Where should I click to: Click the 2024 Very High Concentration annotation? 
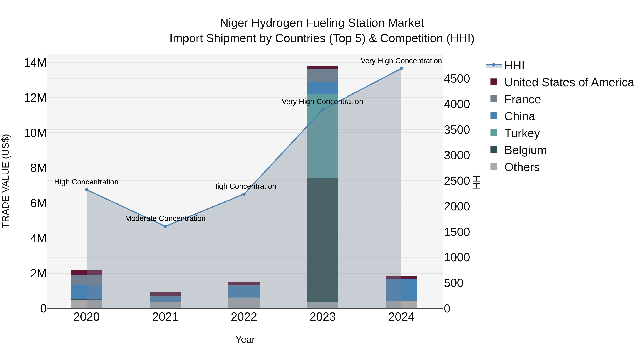coord(401,61)
